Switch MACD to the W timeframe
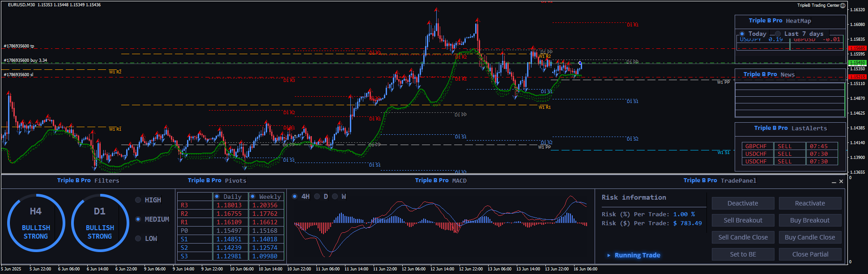Screen dimensions: 868x274 click(x=335, y=197)
